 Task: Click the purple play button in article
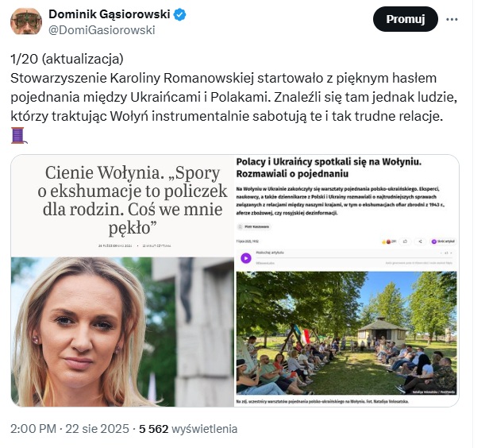[246, 258]
